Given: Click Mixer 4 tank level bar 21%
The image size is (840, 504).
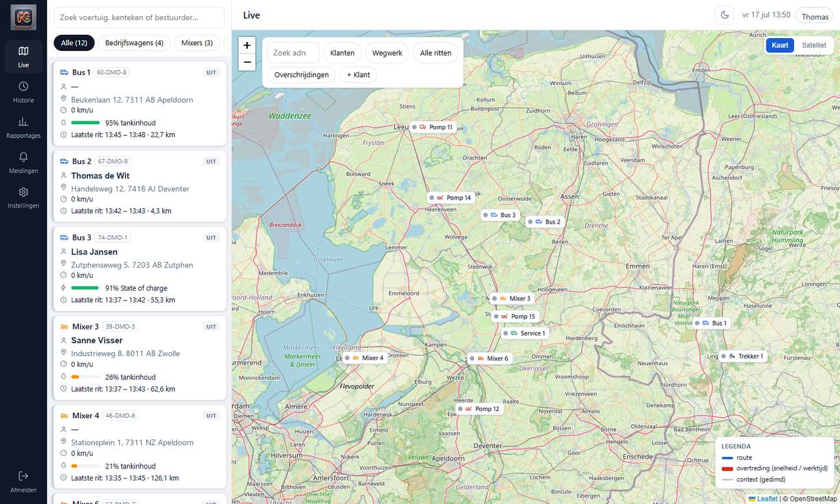Looking at the screenshot, I should tap(86, 466).
